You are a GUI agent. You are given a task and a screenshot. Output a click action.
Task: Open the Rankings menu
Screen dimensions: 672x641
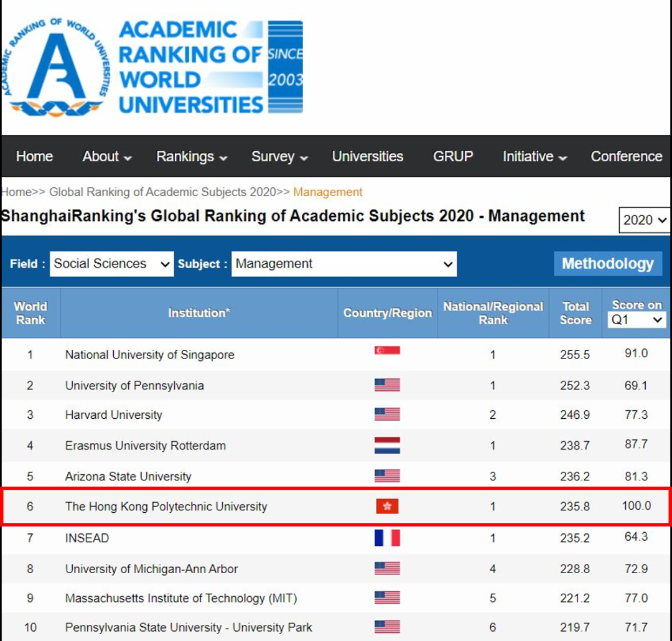(192, 157)
